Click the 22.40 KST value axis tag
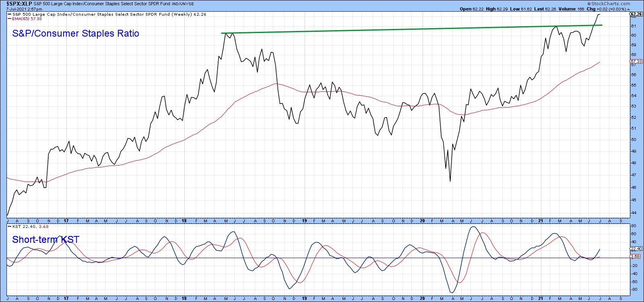This screenshot has height=302, width=644. point(636,248)
